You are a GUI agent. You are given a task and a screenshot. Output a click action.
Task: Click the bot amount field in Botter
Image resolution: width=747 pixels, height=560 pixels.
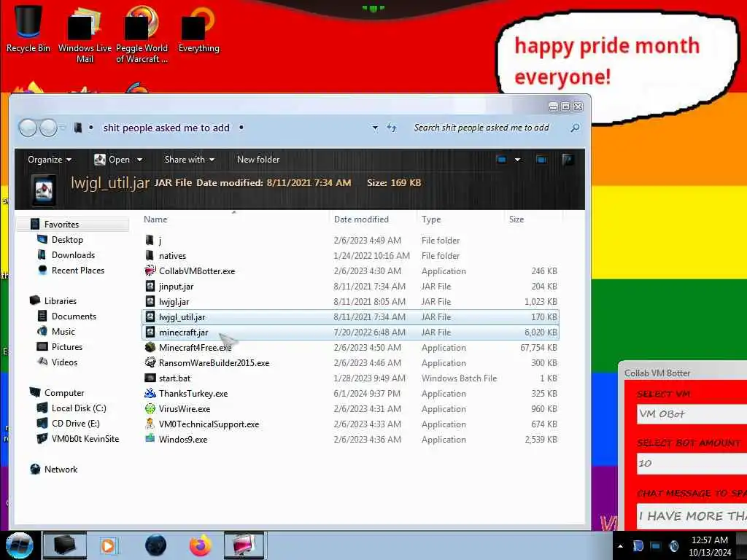(x=692, y=463)
